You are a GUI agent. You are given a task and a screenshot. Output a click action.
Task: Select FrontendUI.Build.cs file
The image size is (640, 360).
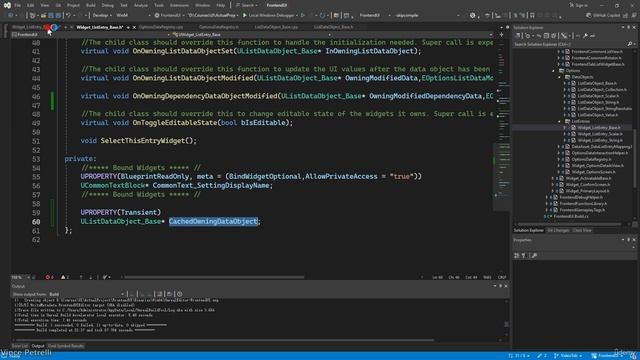tap(571, 216)
